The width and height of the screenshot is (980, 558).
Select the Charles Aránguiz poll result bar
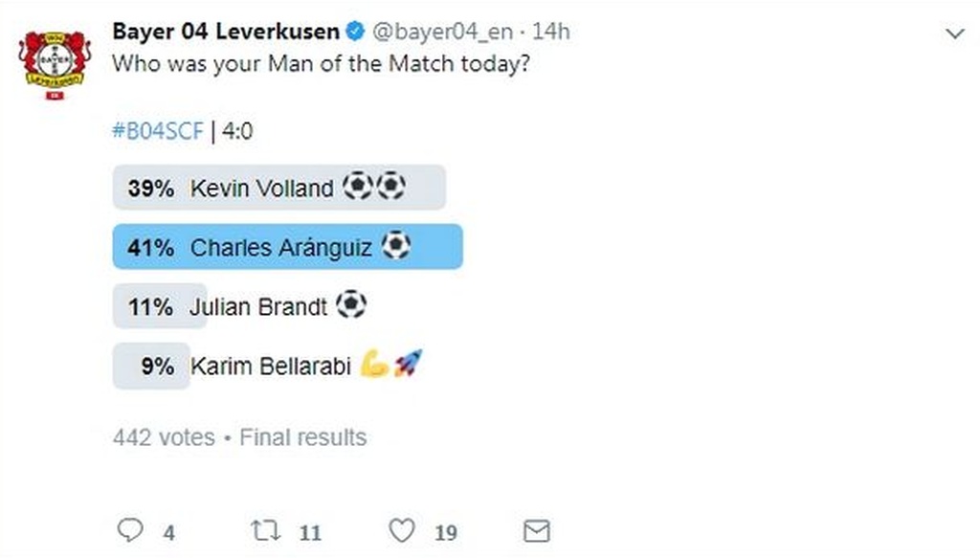(287, 247)
